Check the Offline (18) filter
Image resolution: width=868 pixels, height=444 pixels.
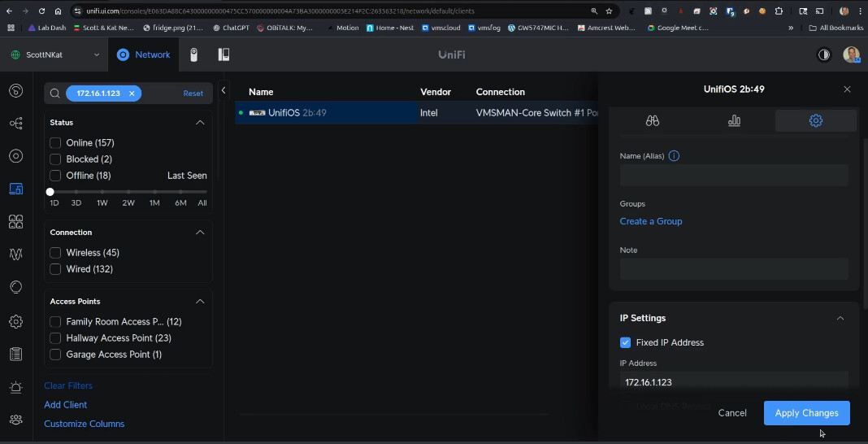coord(55,176)
